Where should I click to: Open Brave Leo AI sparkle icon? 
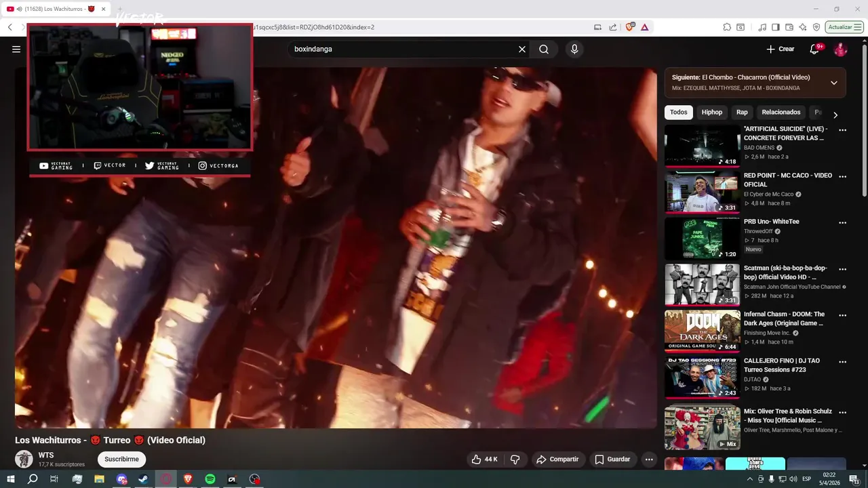coord(803,27)
